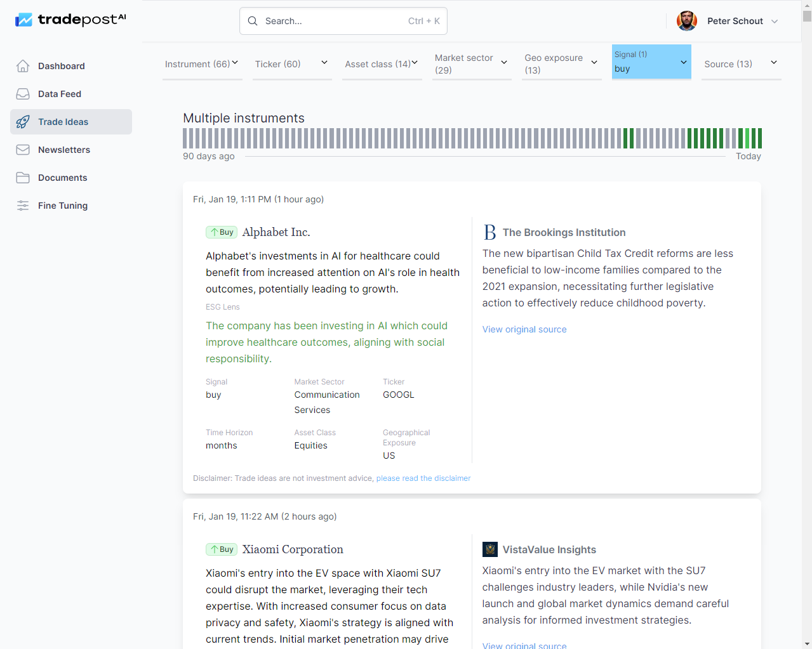812x649 pixels.
Task: Click the Alphabet Inc. title
Action: click(x=276, y=232)
